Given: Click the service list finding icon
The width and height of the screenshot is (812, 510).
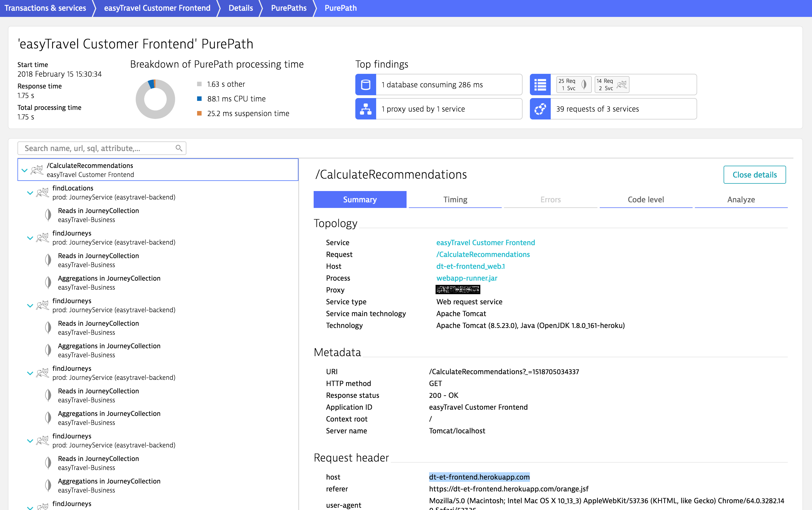Looking at the screenshot, I should click(x=540, y=85).
